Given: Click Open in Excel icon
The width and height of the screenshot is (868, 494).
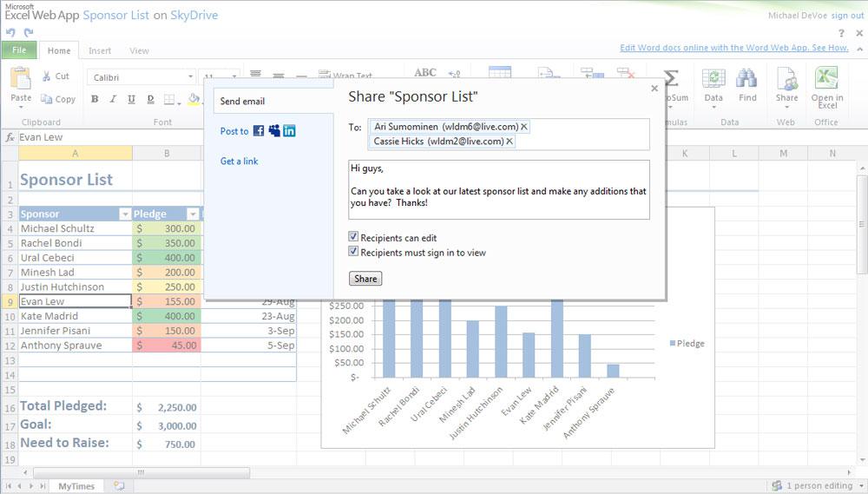Looking at the screenshot, I should pos(826,77).
